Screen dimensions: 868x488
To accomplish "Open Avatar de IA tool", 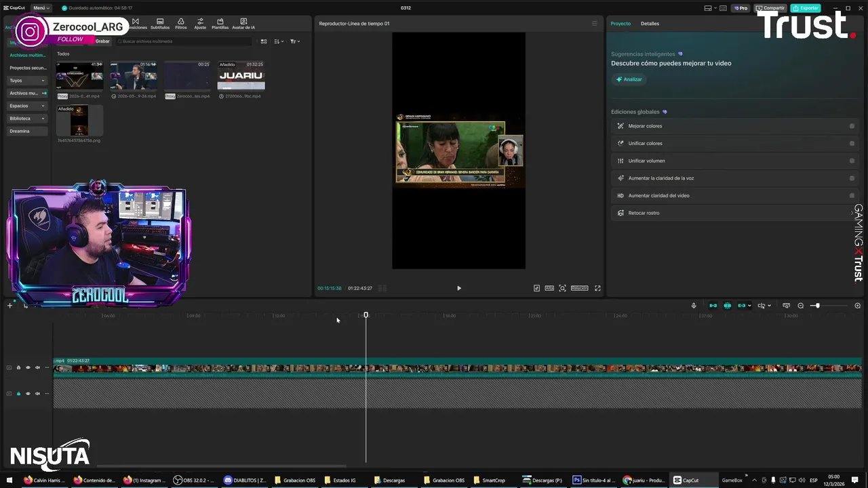I will pyautogui.click(x=243, y=24).
